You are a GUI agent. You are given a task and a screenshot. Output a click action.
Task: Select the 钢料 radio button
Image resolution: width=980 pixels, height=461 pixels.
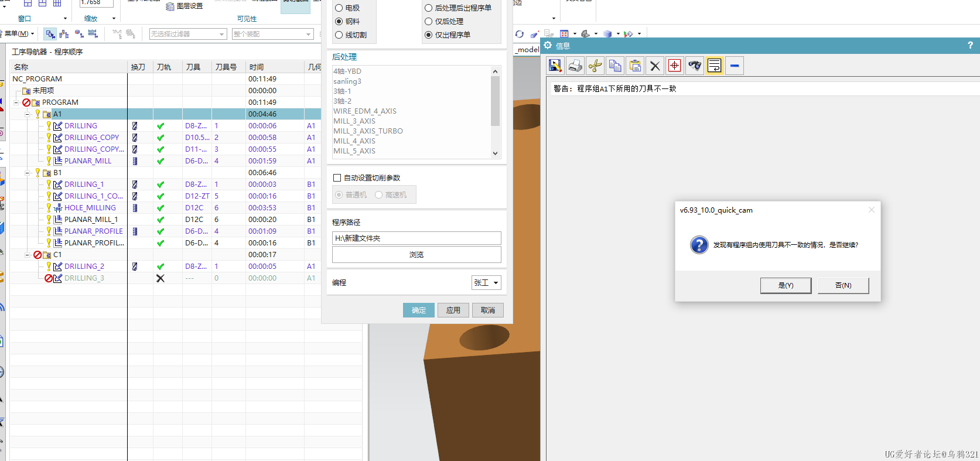339,22
